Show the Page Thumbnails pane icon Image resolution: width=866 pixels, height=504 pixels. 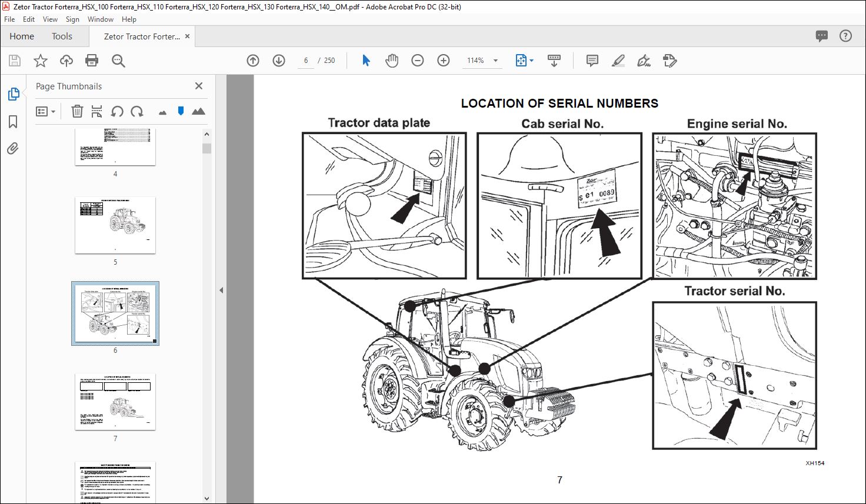click(x=13, y=94)
